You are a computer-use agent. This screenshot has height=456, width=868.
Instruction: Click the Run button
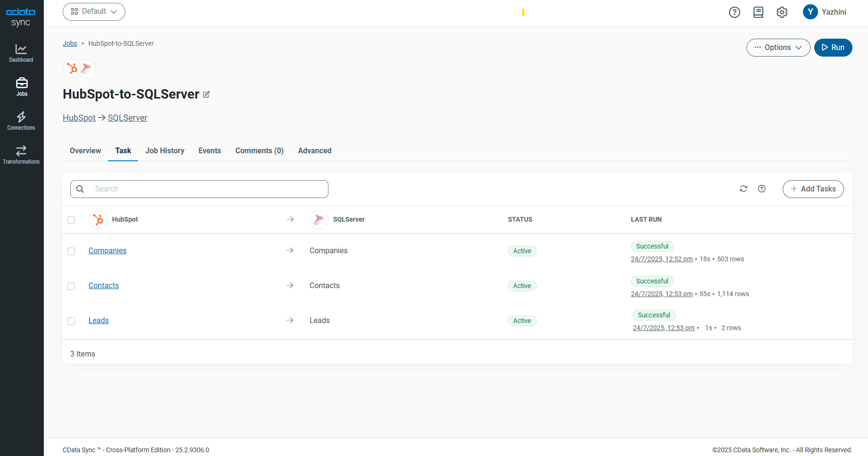tap(833, 48)
